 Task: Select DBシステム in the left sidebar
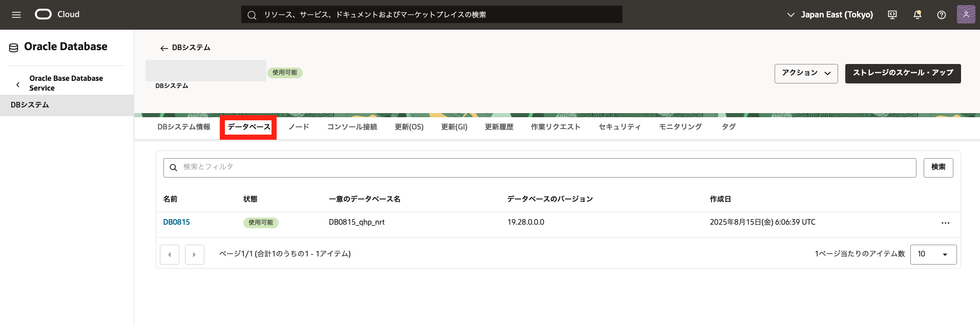[x=30, y=105]
